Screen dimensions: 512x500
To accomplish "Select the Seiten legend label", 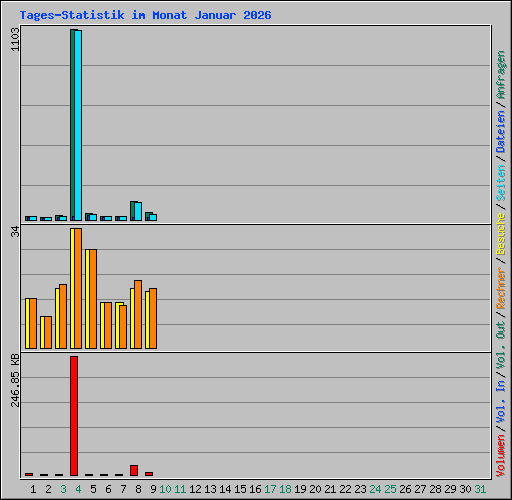I will [501, 182].
